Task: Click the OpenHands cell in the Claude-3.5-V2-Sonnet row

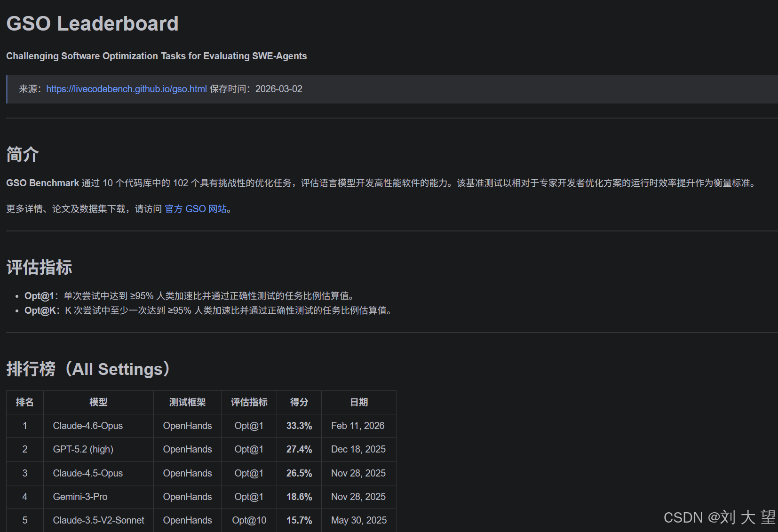Action: (x=188, y=520)
